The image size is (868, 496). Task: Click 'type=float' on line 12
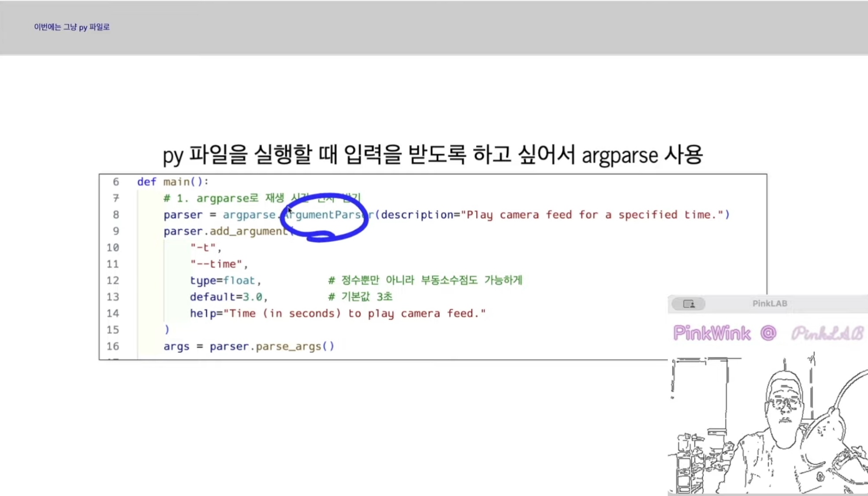point(223,280)
